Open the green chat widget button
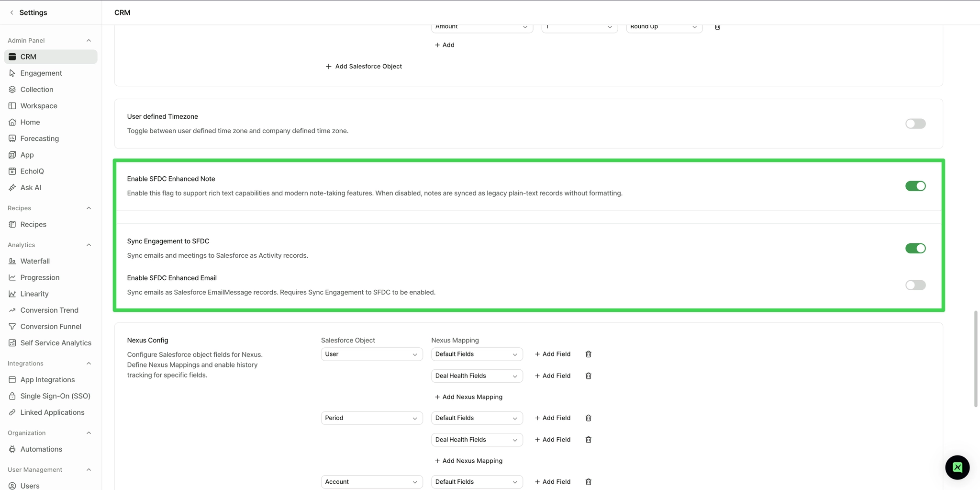 tap(957, 467)
